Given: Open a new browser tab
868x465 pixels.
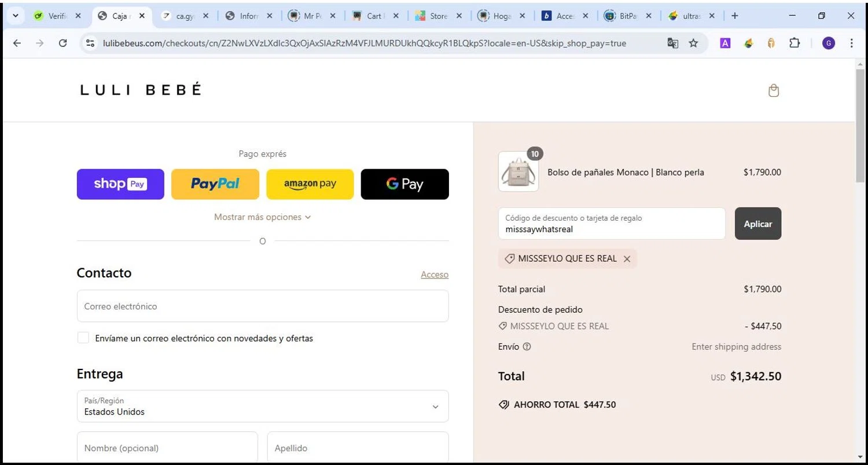Looking at the screenshot, I should coord(734,16).
